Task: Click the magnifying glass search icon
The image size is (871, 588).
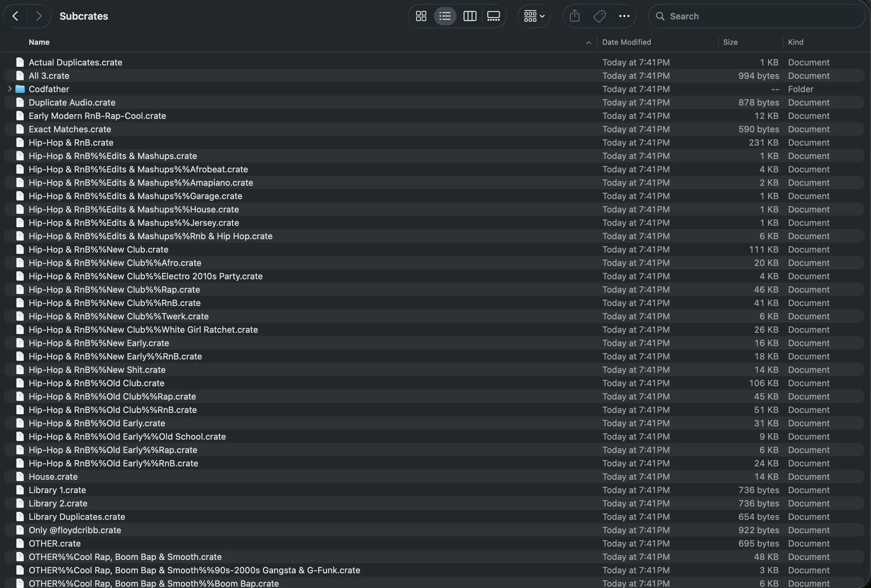Action: pyautogui.click(x=660, y=16)
